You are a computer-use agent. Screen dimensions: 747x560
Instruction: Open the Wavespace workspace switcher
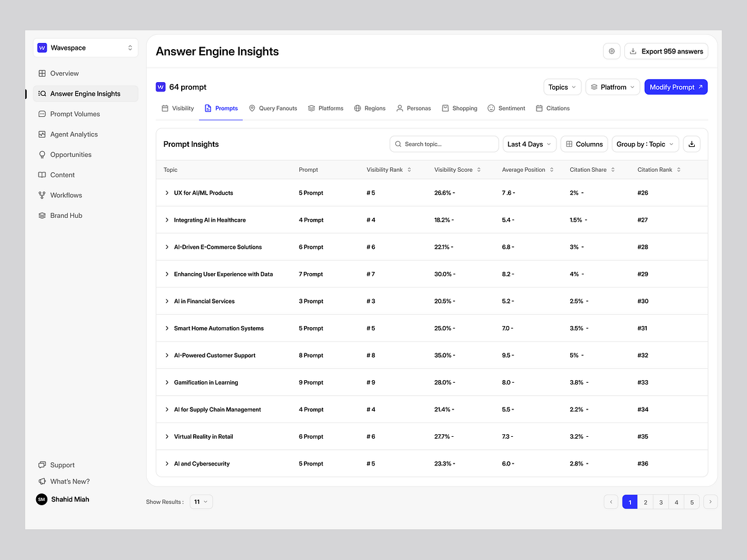click(x=85, y=48)
